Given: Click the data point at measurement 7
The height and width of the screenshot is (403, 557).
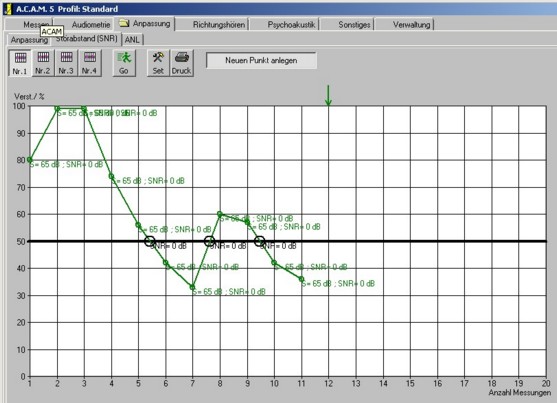Looking at the screenshot, I should (193, 287).
